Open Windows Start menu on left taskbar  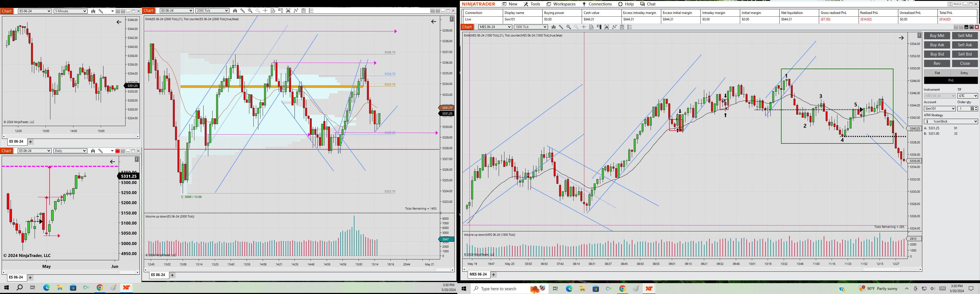click(x=7, y=287)
